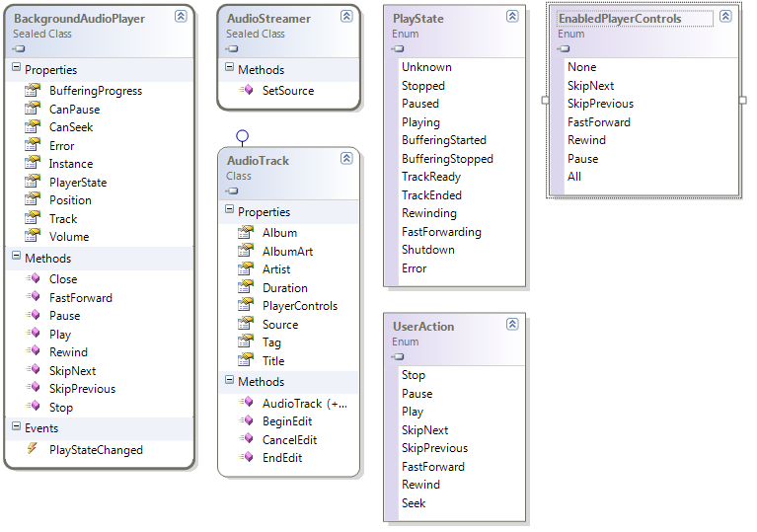The height and width of the screenshot is (532, 757).
Task: Select the Rewind member in UserAction
Action: pyautogui.click(x=421, y=485)
